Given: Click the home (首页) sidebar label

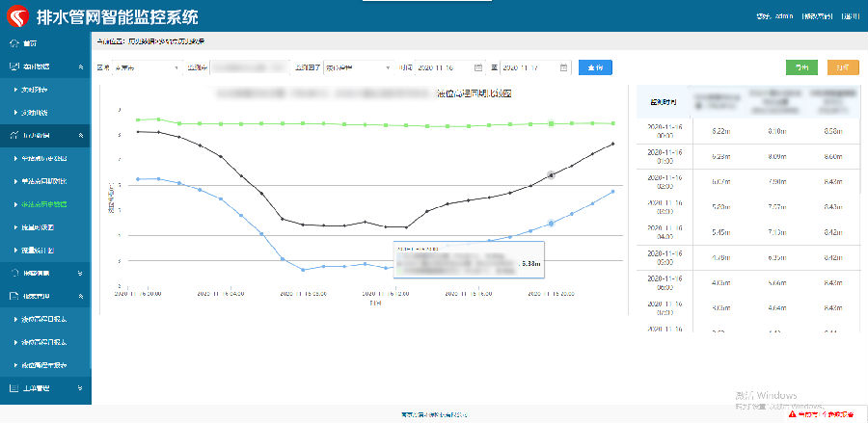Looking at the screenshot, I should (31, 43).
